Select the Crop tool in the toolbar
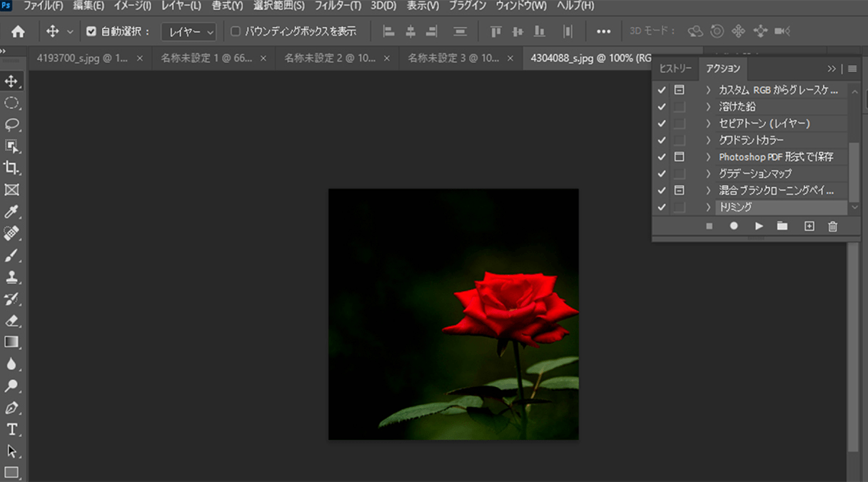 [11, 168]
